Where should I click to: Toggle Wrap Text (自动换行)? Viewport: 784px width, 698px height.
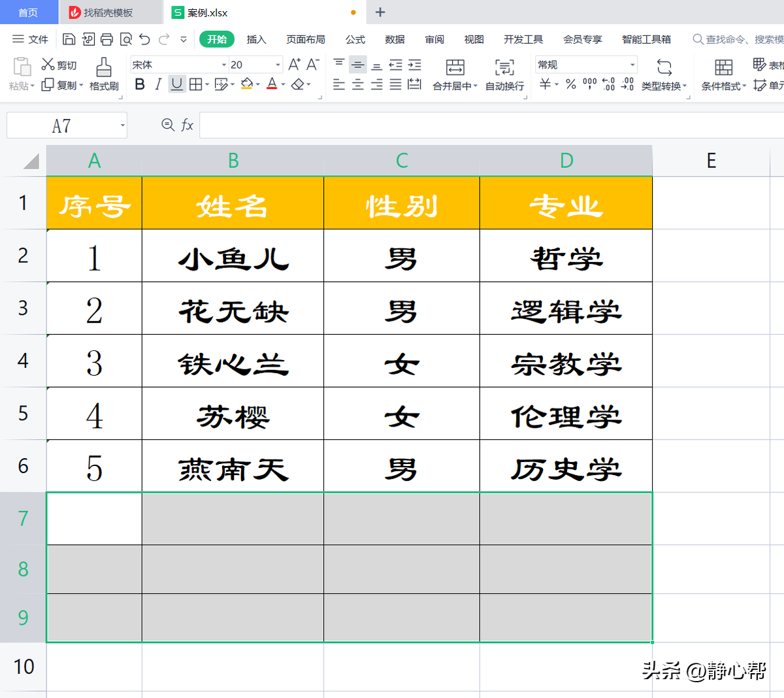tap(504, 75)
